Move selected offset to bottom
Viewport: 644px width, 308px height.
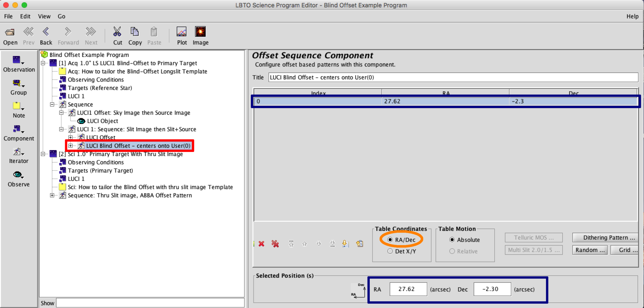pyautogui.click(x=332, y=244)
